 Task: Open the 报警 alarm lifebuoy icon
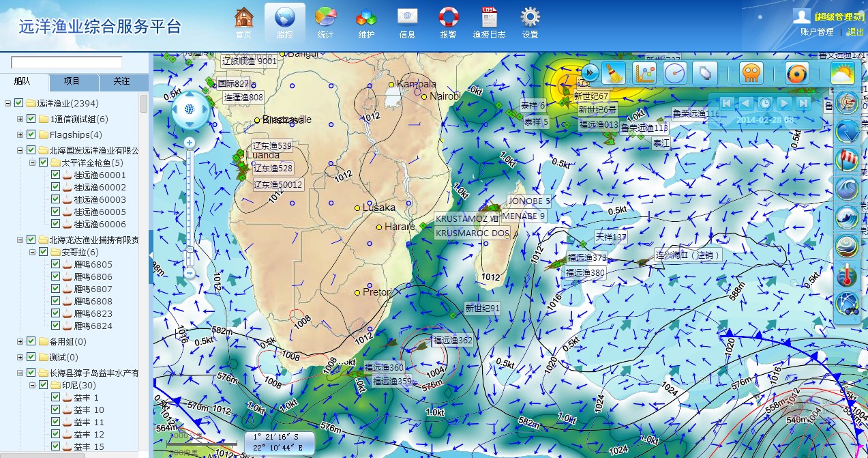448,16
